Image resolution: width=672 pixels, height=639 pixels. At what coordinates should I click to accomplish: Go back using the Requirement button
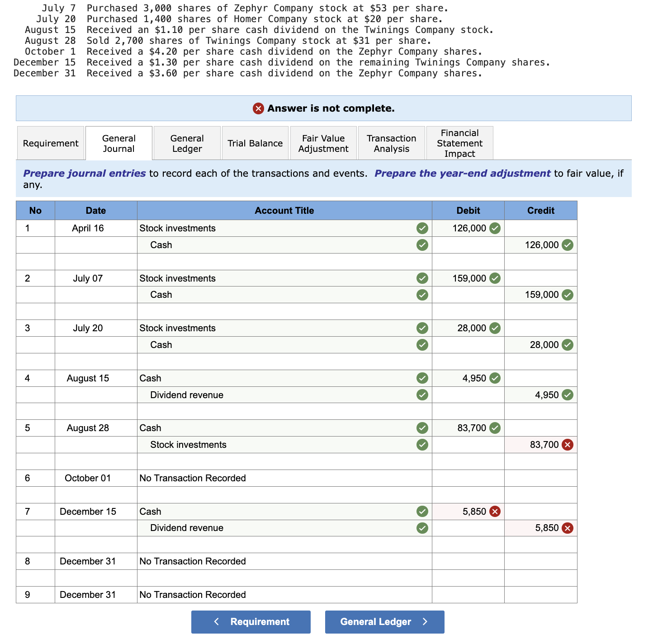coord(251,622)
